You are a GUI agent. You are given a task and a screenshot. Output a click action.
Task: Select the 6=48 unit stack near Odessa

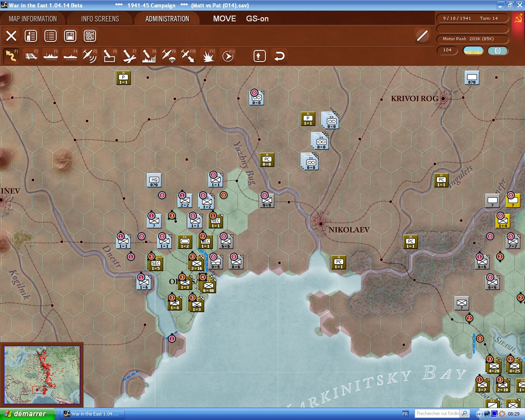[x=208, y=286]
